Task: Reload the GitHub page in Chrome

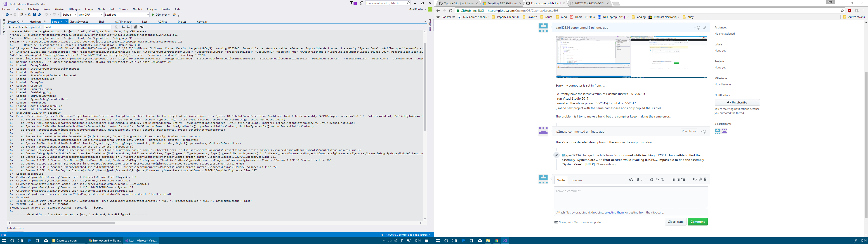Action: coord(451,11)
